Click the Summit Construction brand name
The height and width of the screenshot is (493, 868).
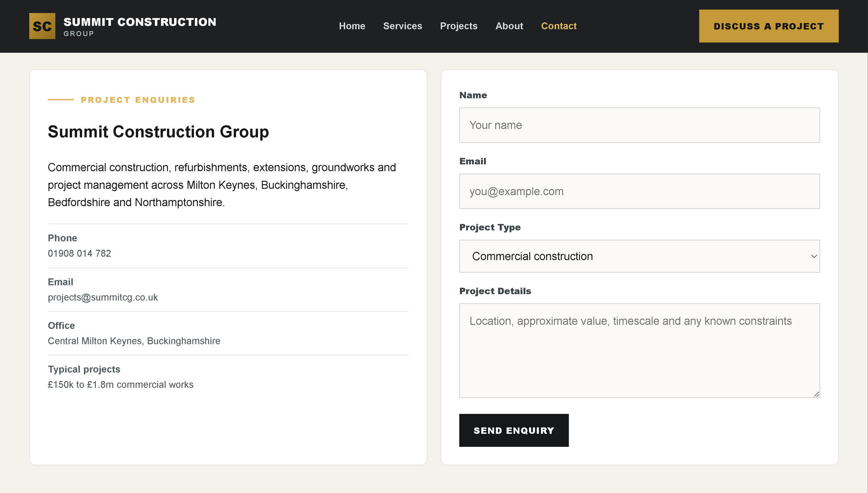(x=140, y=22)
